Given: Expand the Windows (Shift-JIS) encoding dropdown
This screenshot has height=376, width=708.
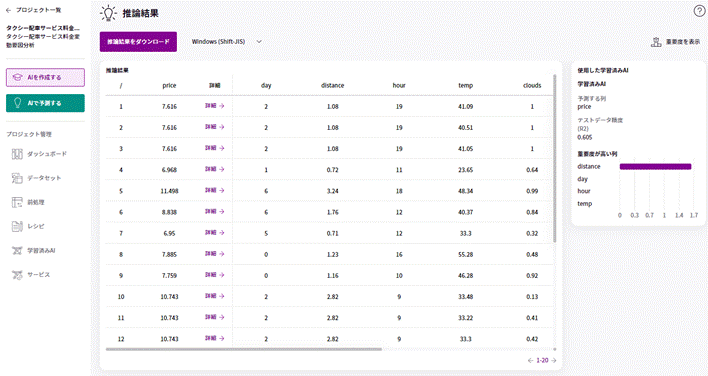Looking at the screenshot, I should 227,42.
